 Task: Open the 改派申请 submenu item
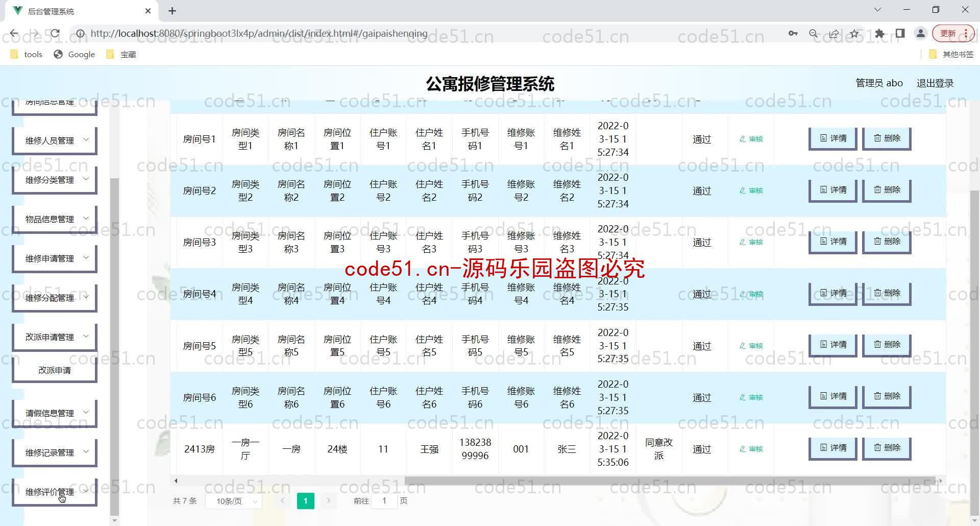click(x=55, y=370)
